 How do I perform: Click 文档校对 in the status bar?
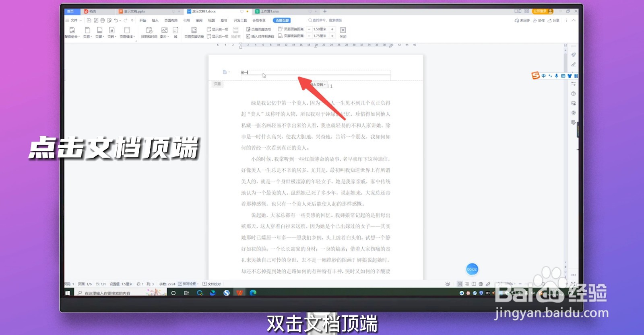(212, 284)
